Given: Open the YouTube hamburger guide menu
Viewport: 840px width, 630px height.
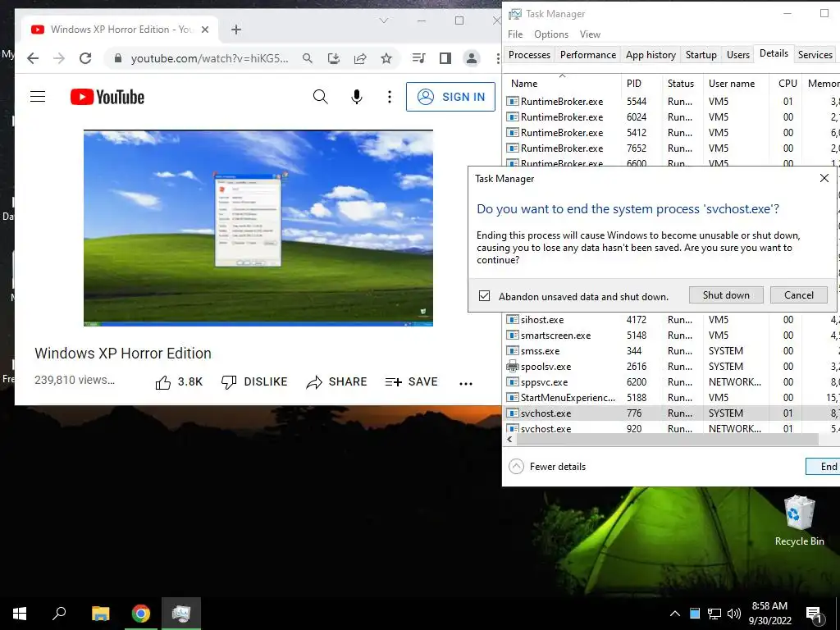Looking at the screenshot, I should pyautogui.click(x=38, y=97).
